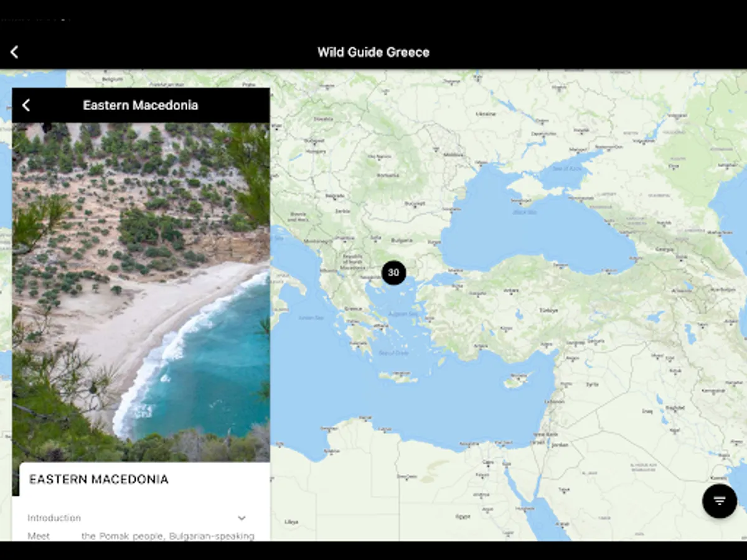Tap the EASTERN MACEDONIA card heading
Screen dimensions: 747x560
coord(99,479)
